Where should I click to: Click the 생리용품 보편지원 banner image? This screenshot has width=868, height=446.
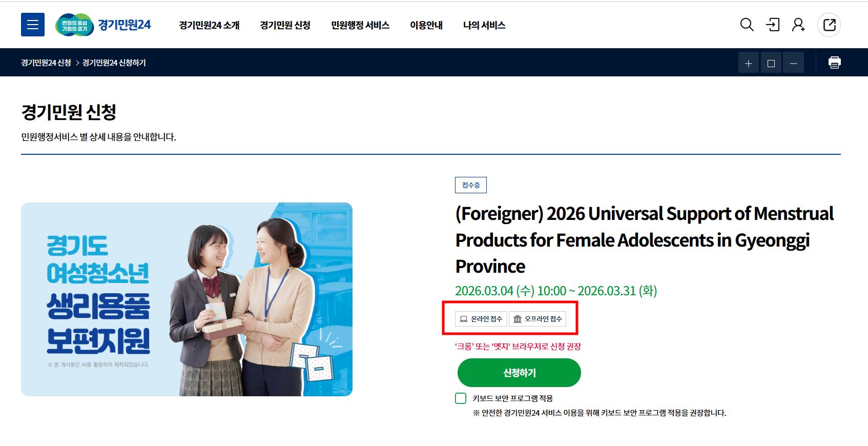pyautogui.click(x=187, y=299)
